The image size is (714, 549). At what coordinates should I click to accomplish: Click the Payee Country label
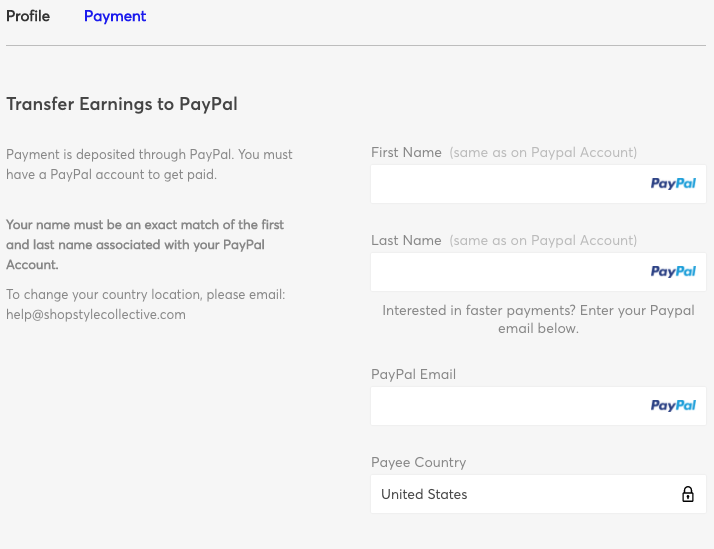[x=418, y=463]
